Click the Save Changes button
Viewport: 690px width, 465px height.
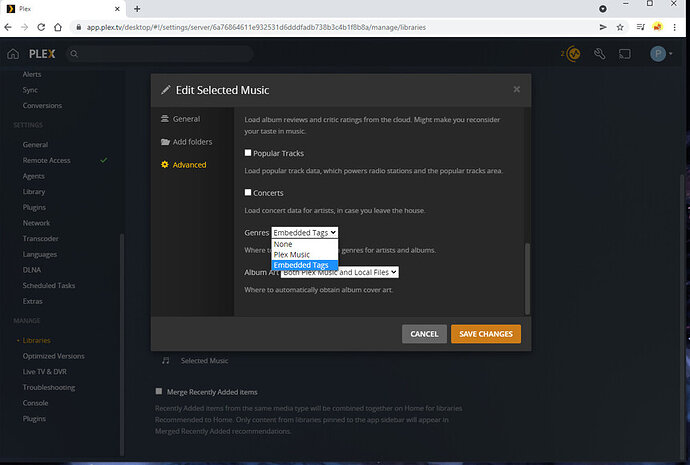pos(486,334)
